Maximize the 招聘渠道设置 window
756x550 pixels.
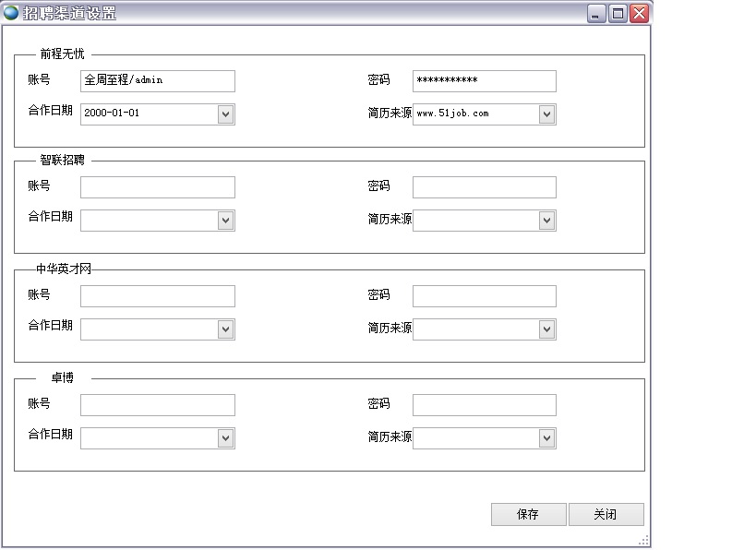click(x=618, y=13)
